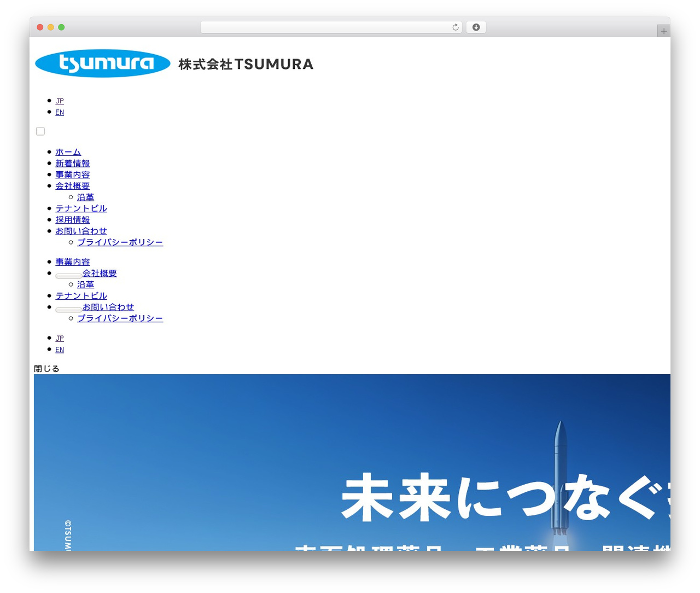The width and height of the screenshot is (700, 593).
Task: Open プライバシーポリシー link just above lower JP
Action: (x=120, y=318)
